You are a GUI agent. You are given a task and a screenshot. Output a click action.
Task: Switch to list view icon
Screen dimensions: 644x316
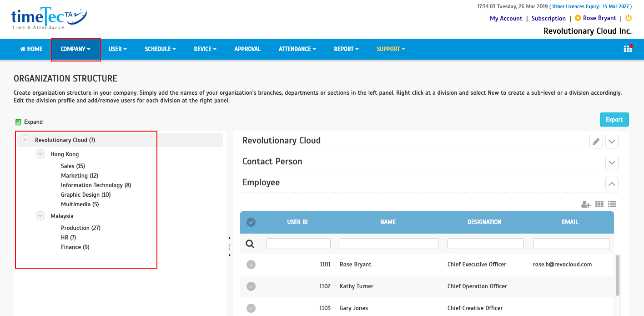612,204
